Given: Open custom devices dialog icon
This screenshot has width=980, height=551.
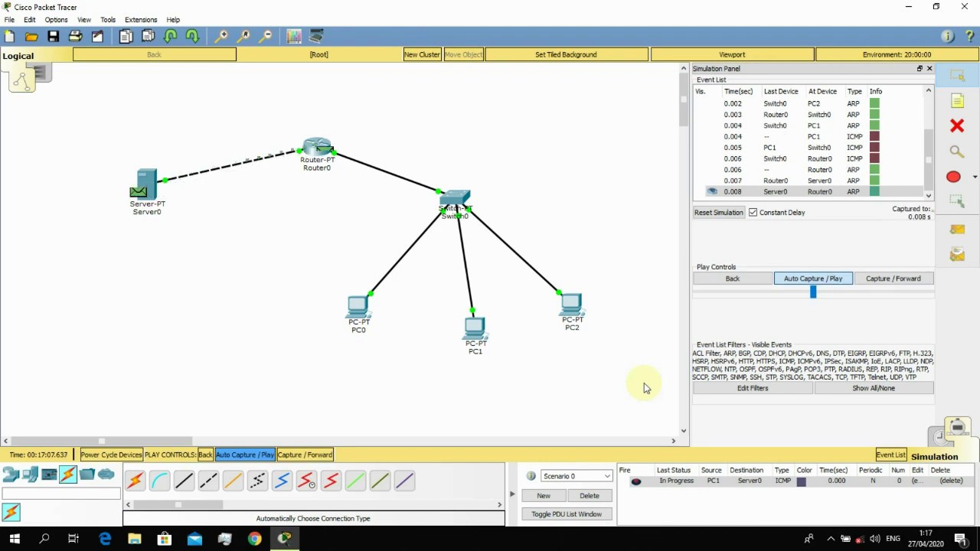Looking at the screenshot, I should point(317,36).
